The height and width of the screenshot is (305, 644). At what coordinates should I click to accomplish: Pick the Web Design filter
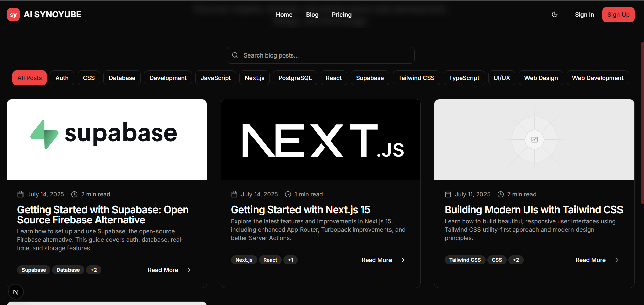pos(541,78)
